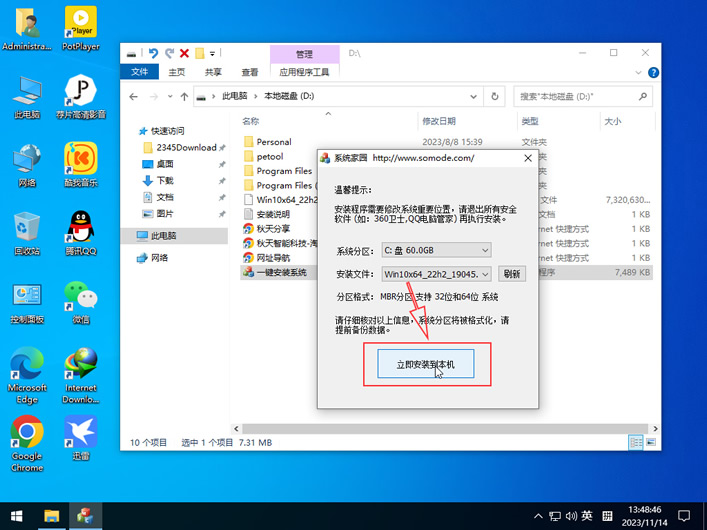Switch to large thumbnails view icon
The height and width of the screenshot is (530, 707).
[x=651, y=442]
